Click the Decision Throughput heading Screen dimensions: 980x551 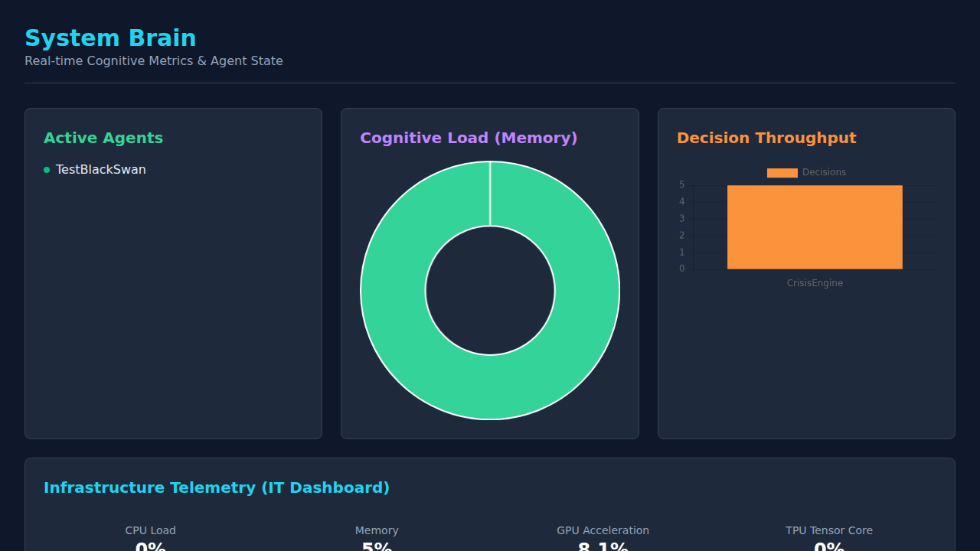click(766, 139)
